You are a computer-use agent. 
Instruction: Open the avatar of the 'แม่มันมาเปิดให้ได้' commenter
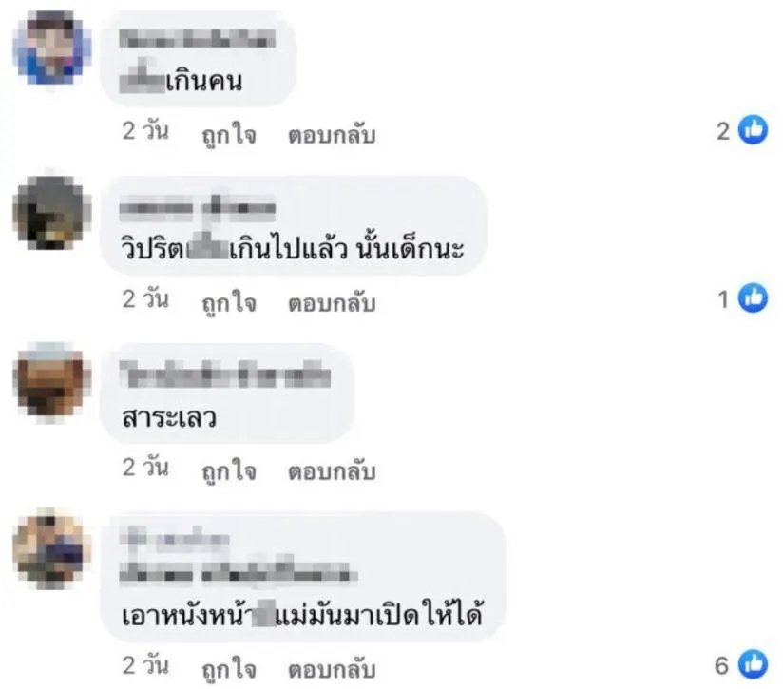point(51,547)
